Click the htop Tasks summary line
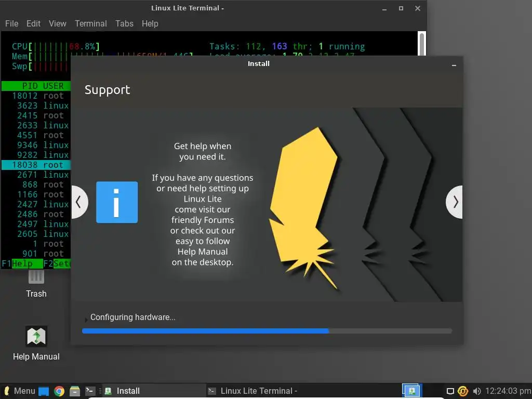The height and width of the screenshot is (399, 532). tap(287, 46)
